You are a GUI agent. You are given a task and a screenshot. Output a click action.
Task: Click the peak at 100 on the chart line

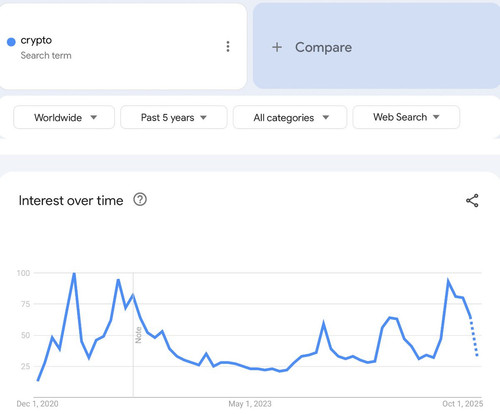(74, 274)
